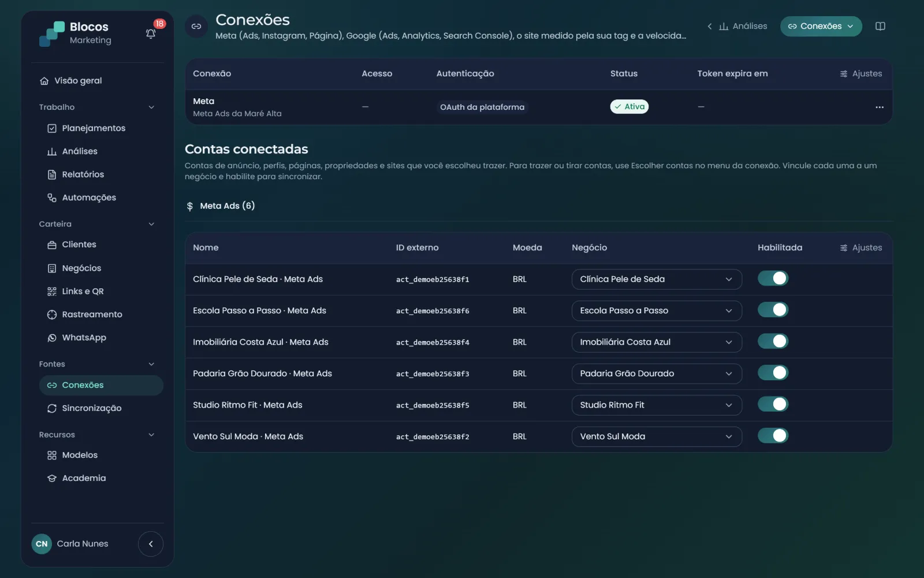Open Negócio dropdown for Vento Sul Moda
Viewport: 924px width, 578px height.
[657, 437]
